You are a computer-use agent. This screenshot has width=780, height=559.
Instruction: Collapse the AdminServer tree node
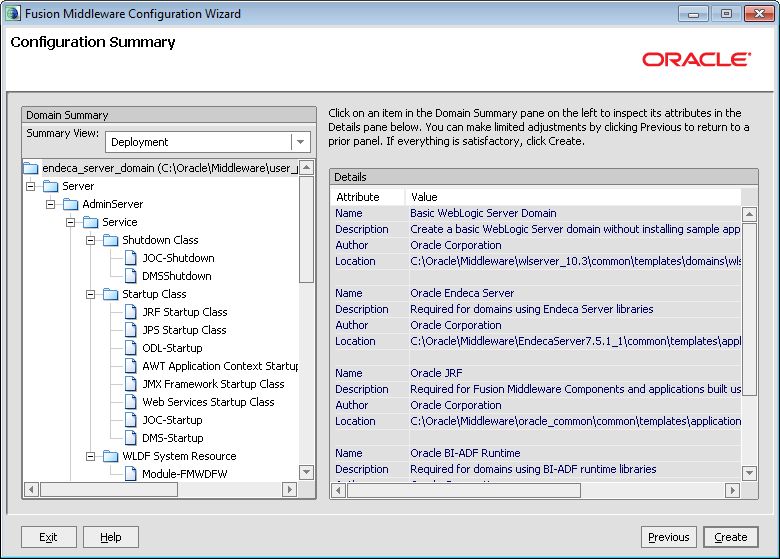pyautogui.click(x=51, y=204)
